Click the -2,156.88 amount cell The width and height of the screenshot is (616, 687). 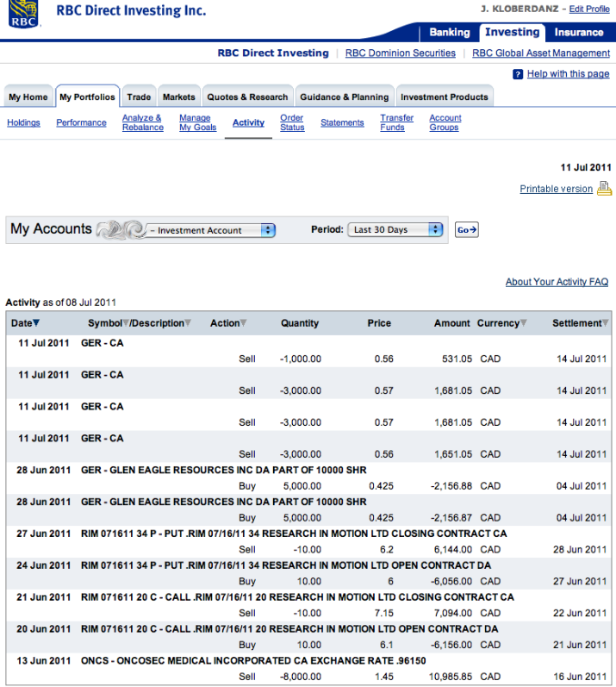coord(451,486)
